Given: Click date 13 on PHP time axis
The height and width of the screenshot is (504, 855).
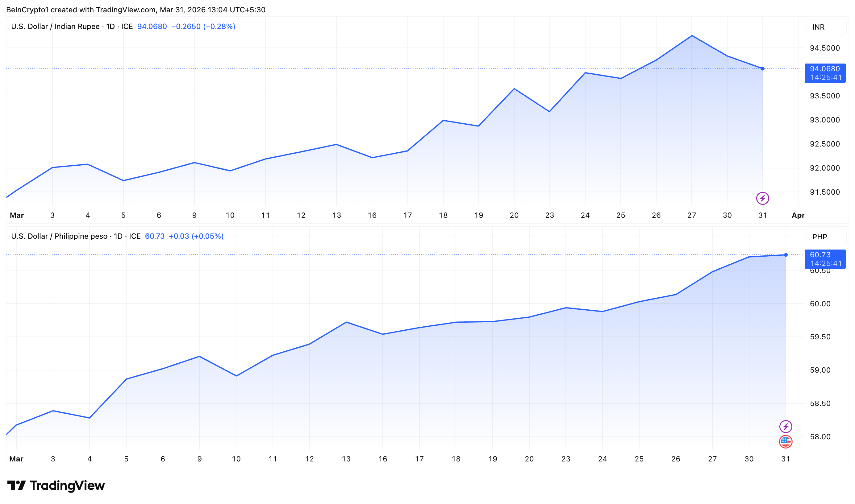Looking at the screenshot, I should (346, 459).
